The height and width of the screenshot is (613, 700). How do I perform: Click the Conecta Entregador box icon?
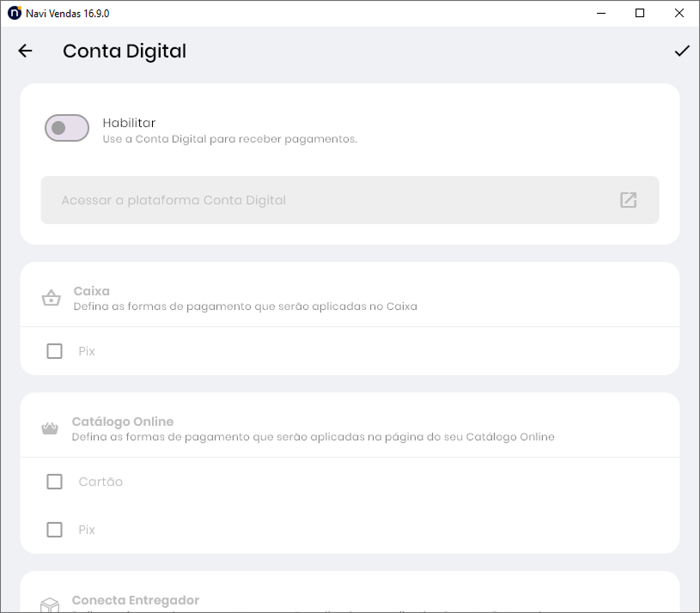point(51,605)
